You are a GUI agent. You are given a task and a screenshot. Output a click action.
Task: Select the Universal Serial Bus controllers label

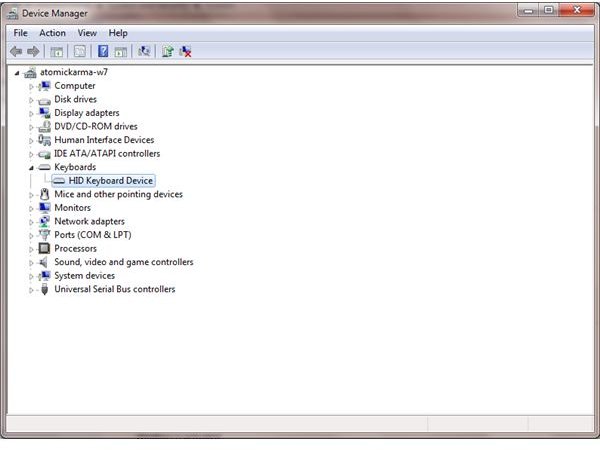115,289
